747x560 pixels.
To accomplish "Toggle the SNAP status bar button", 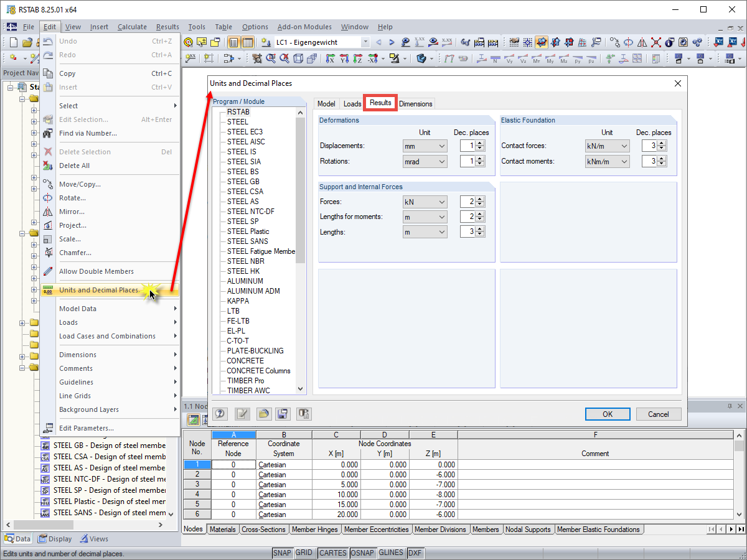I will point(282,553).
